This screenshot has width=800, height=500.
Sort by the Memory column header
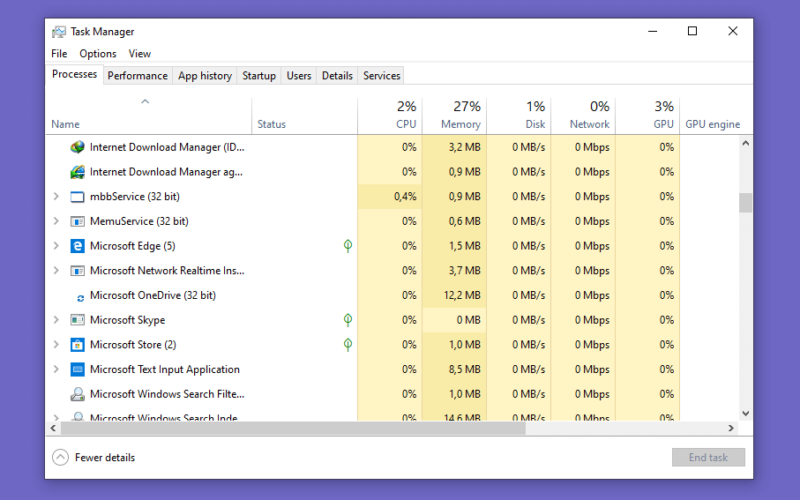pos(454,116)
